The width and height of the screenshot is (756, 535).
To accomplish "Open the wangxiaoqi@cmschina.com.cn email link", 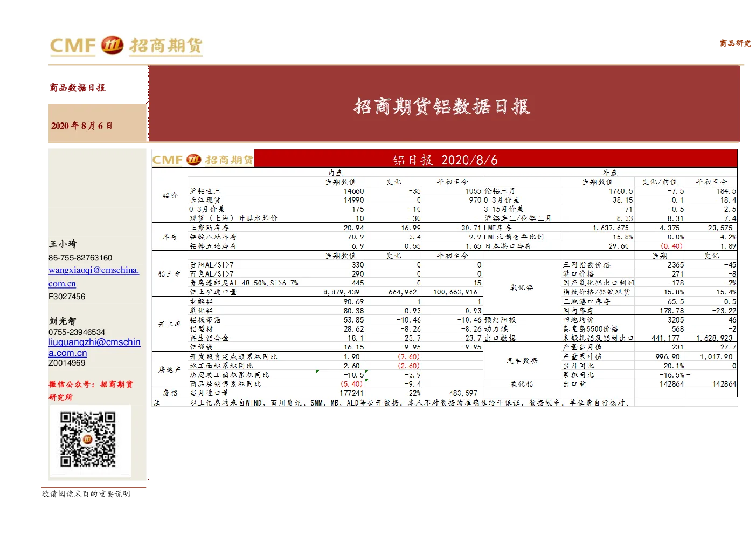I will (94, 277).
